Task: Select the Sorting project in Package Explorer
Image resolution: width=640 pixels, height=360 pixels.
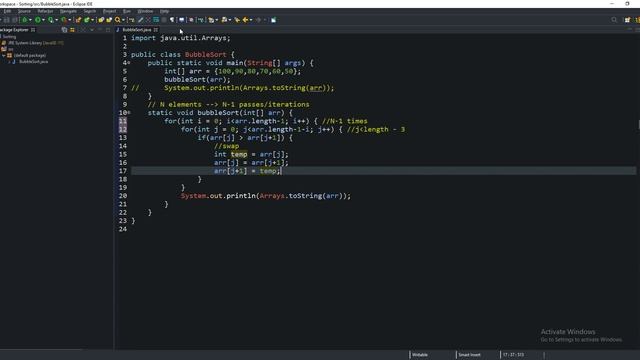Action: [x=9, y=37]
